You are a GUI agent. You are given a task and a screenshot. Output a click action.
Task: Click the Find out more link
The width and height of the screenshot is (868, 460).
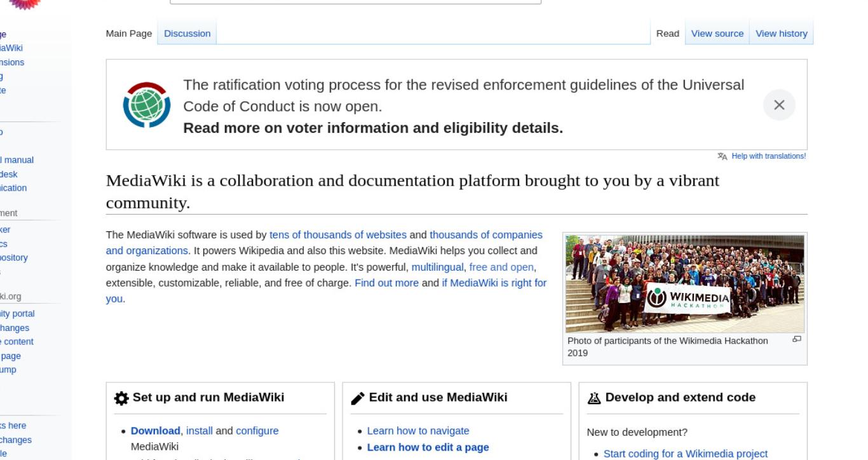[386, 283]
